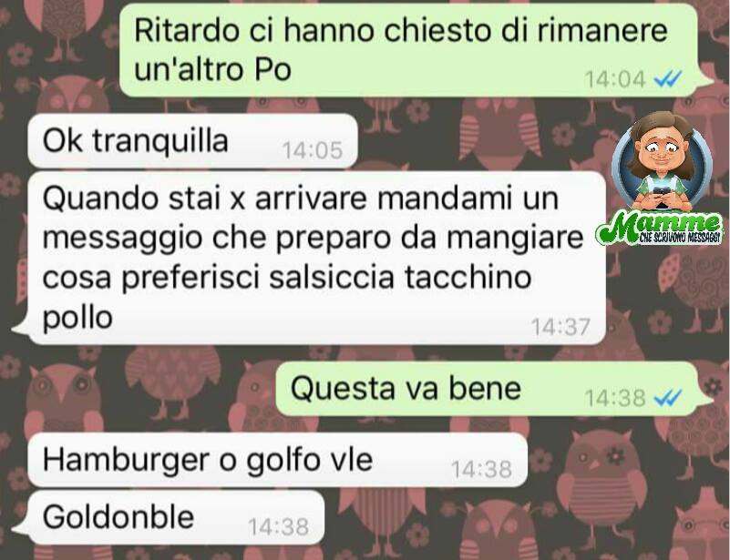Image resolution: width=730 pixels, height=560 pixels.
Task: Click the cartoon mom avatar with phone
Action: (661, 161)
